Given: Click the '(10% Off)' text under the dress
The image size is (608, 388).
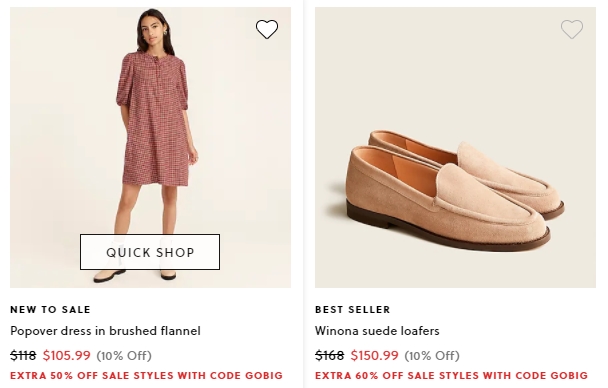Looking at the screenshot, I should pyautogui.click(x=124, y=355).
